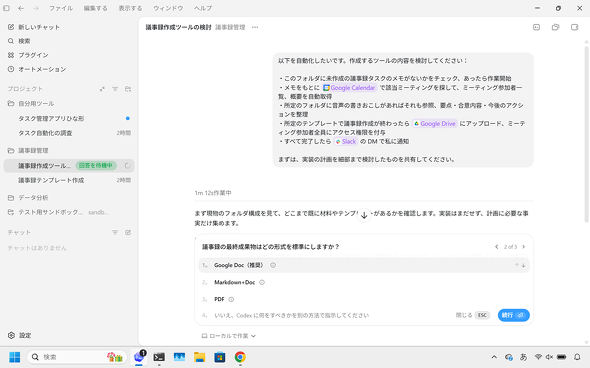
Task: Click the blue 続行 button
Action: pos(514,315)
